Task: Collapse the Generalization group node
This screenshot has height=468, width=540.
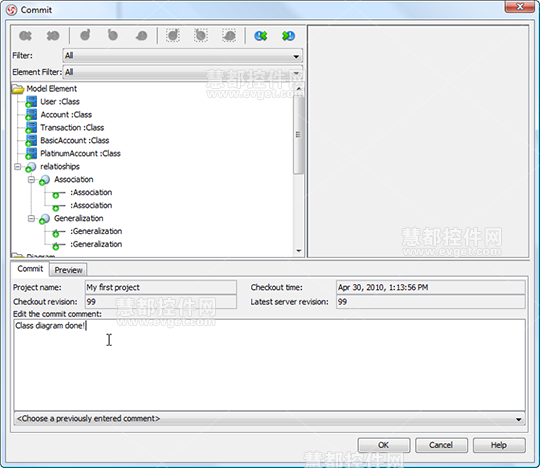Action: [x=31, y=218]
